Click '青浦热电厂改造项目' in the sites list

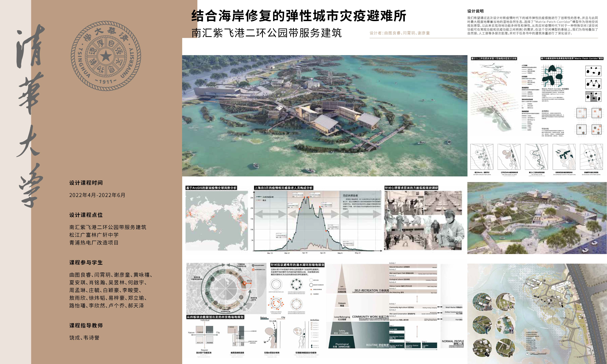point(94,243)
